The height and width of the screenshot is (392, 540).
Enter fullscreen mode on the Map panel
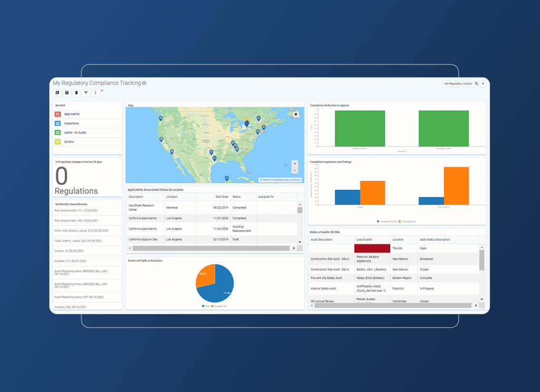(x=296, y=114)
